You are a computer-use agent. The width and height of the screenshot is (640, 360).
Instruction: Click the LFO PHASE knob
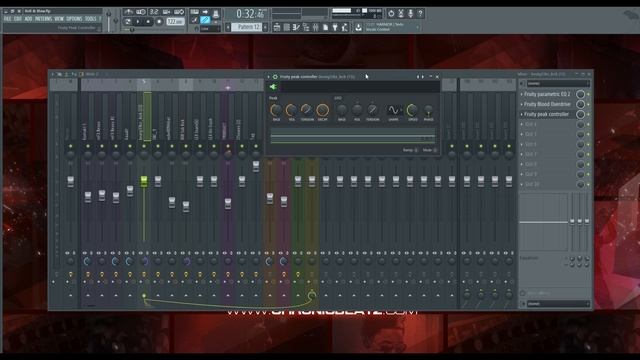click(x=428, y=110)
